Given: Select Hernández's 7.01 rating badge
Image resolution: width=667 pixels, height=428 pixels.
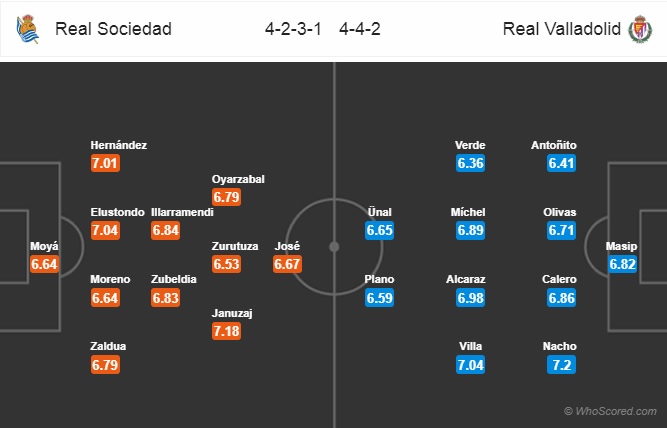Looking at the screenshot, I should click(x=105, y=163).
